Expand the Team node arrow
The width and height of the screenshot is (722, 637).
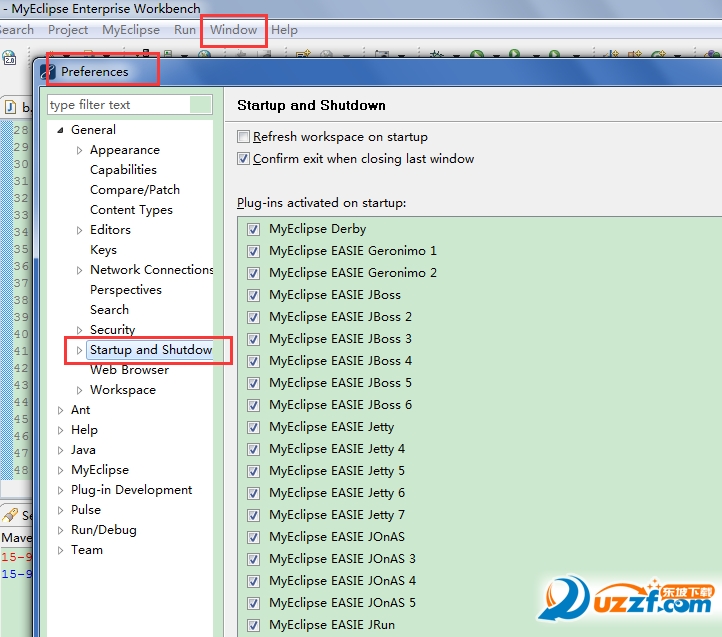(60, 550)
